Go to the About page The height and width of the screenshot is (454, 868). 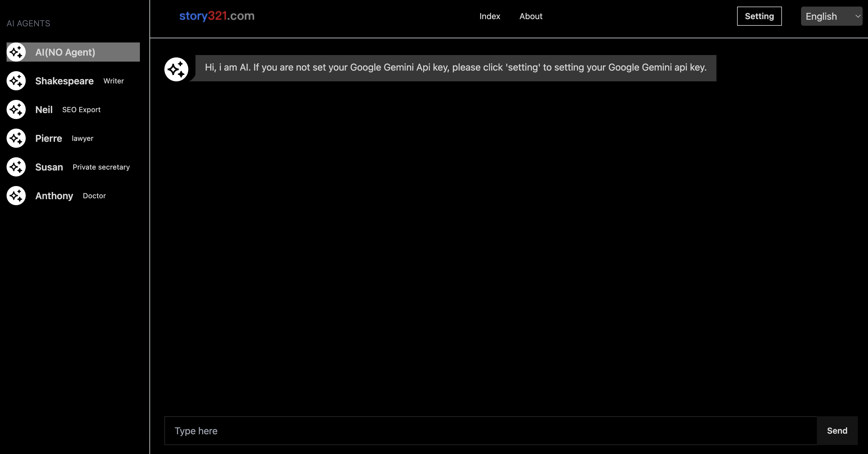pos(531,16)
